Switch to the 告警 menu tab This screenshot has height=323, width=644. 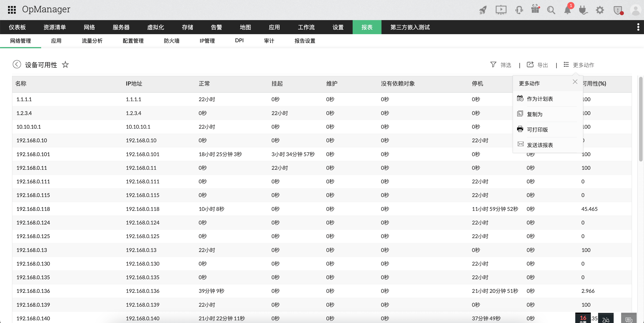tap(216, 27)
